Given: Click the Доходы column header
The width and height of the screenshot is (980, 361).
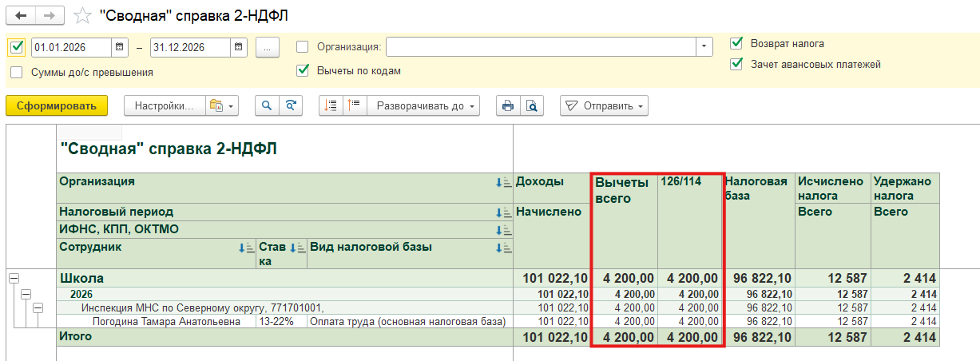Looking at the screenshot, I should (552, 188).
